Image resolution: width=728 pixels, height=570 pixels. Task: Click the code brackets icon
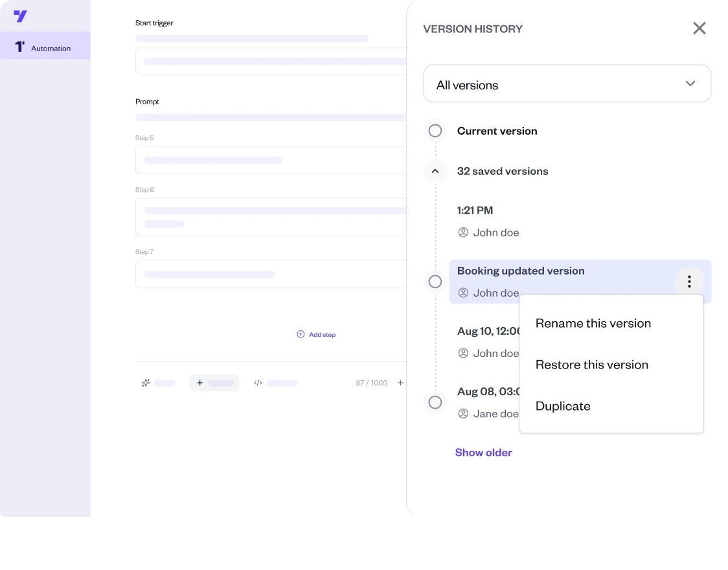[x=258, y=383]
